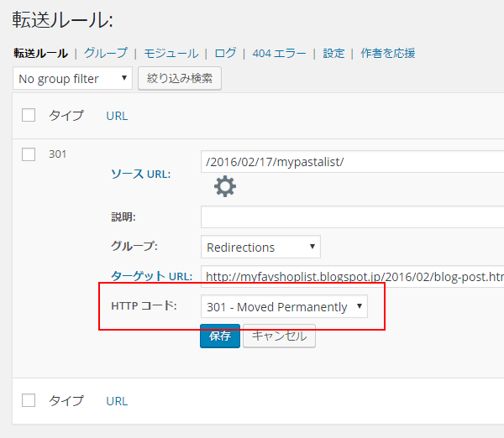Click the タイプ column header at top
504x438 pixels.
pos(66,115)
